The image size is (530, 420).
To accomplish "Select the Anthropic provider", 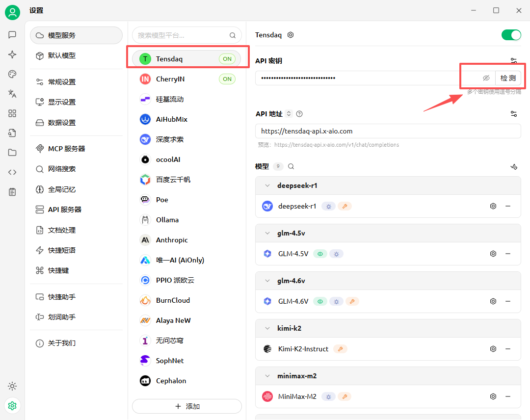I will (187, 240).
